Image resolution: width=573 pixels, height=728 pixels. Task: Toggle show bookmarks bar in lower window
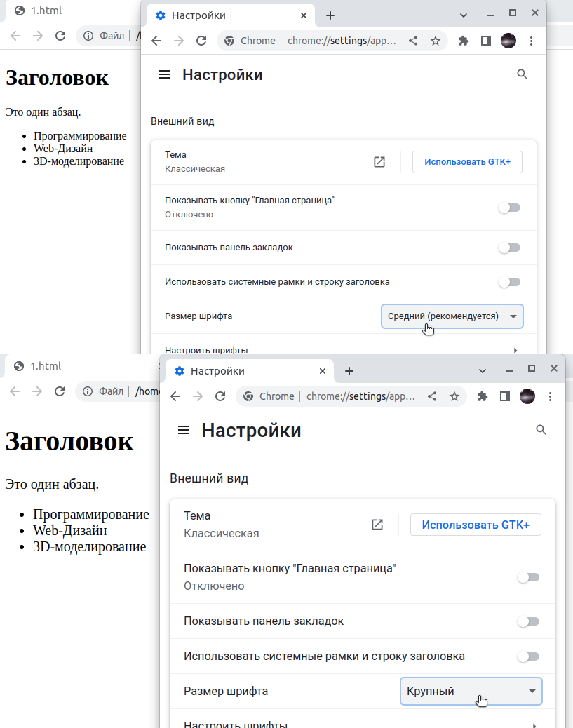pos(528,621)
